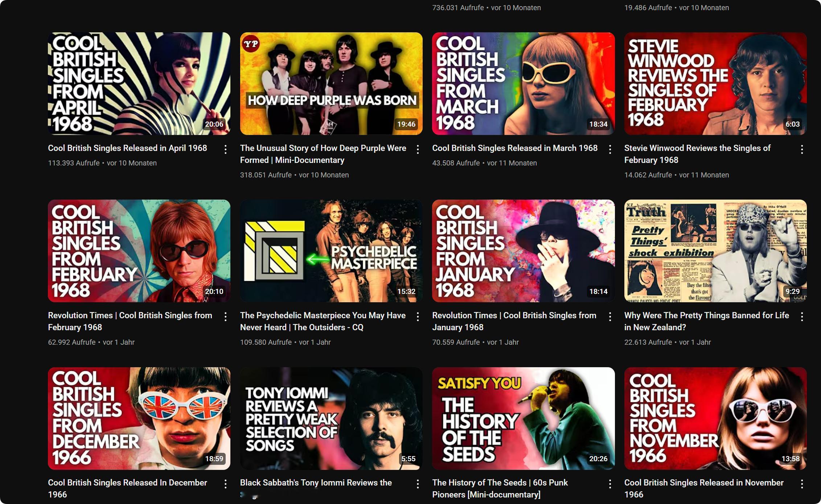821x504 pixels.
Task: Open title 'Cool British Singles Released in April 1968'
Action: pos(127,148)
